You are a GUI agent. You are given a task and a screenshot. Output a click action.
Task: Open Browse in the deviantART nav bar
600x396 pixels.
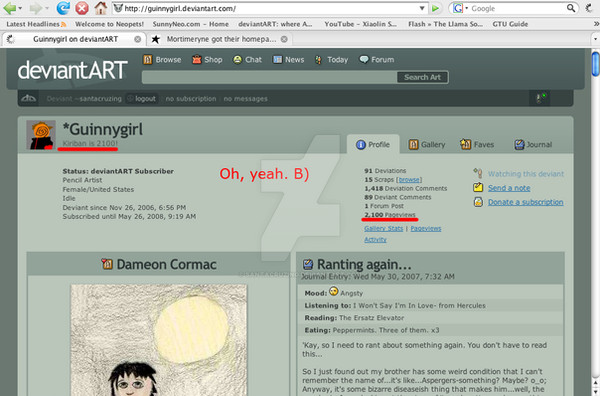pyautogui.click(x=162, y=60)
